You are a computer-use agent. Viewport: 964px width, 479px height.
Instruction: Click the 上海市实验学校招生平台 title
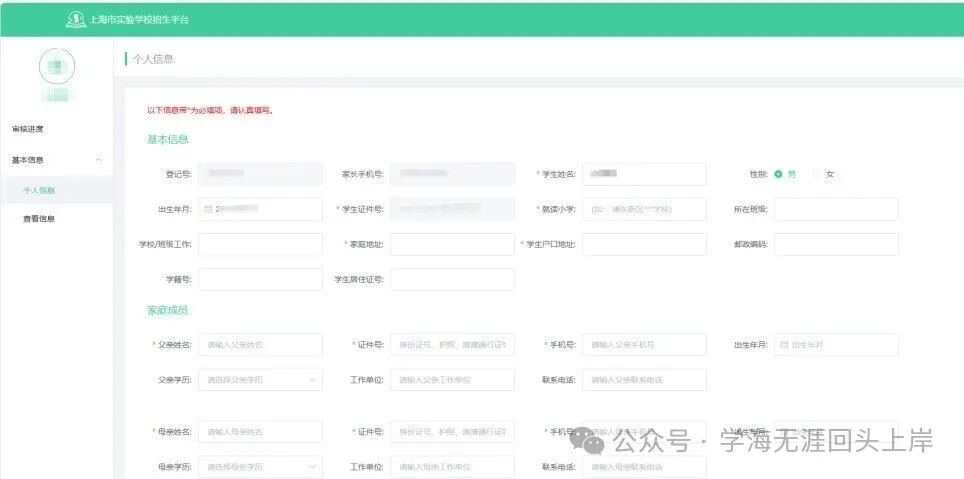138,19
